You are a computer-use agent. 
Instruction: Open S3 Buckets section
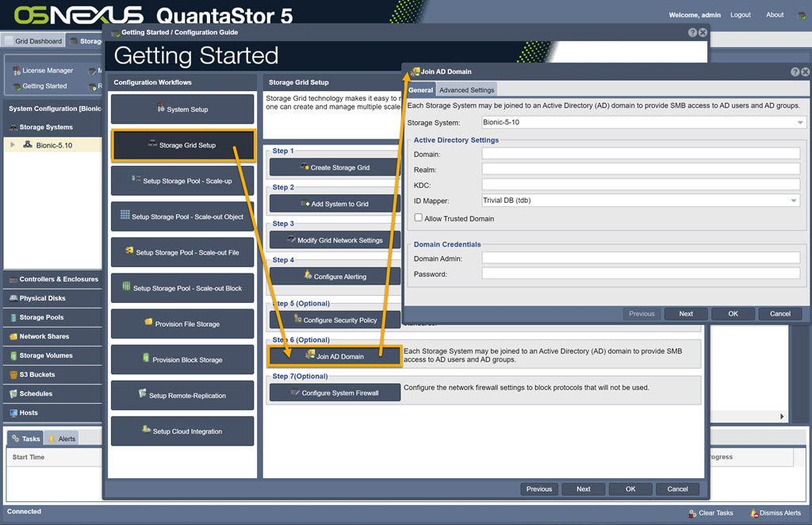(x=53, y=374)
